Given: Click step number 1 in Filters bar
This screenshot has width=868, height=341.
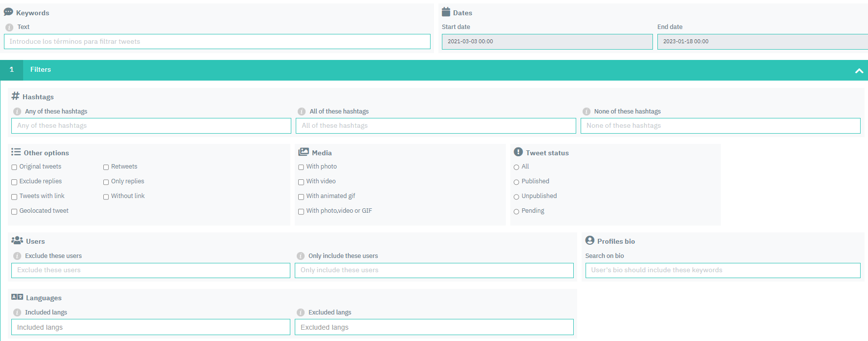Looking at the screenshot, I should click(12, 70).
